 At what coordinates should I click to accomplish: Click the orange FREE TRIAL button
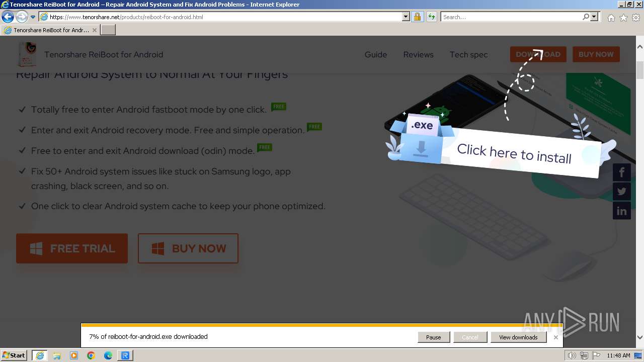(x=72, y=248)
